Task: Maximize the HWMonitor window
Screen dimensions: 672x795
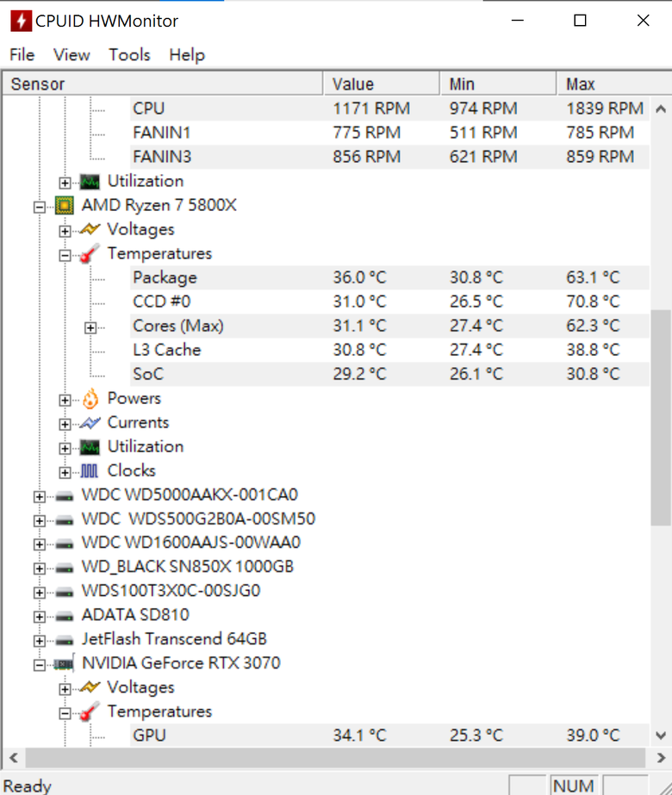Action: (x=580, y=21)
